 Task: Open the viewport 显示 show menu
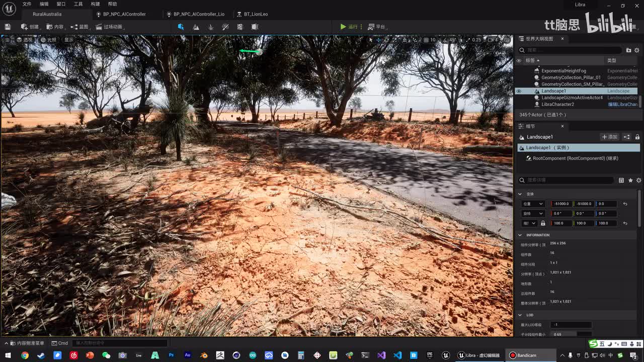tap(68, 40)
